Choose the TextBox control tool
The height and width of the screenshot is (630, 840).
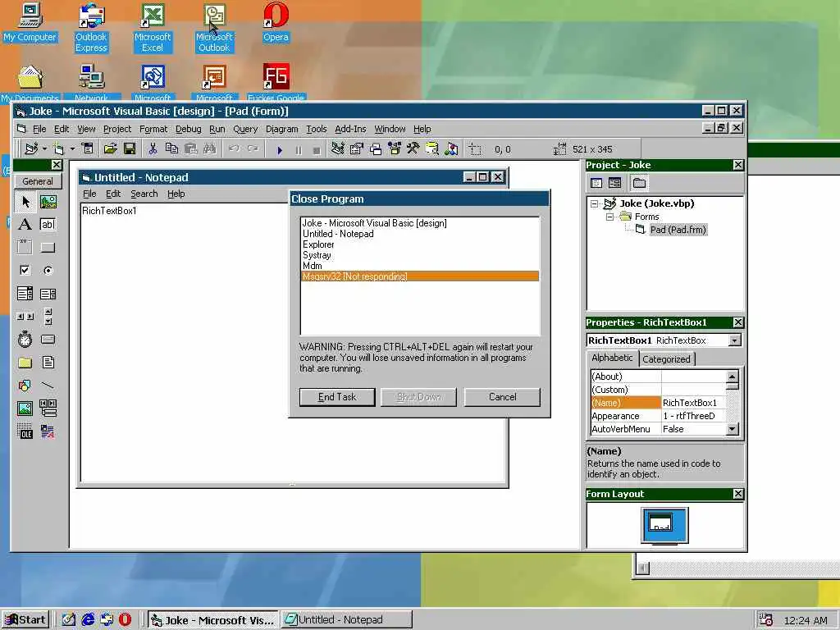[x=48, y=225]
